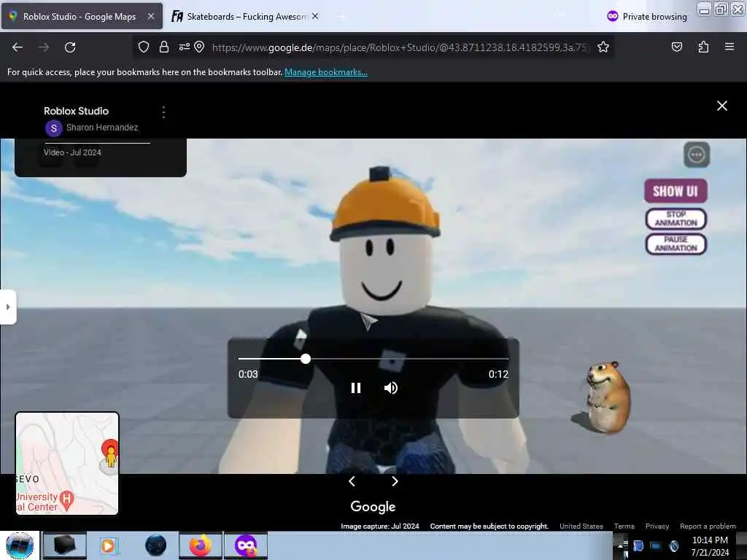
Task: Click the Private browsing indicator
Action: tap(647, 17)
